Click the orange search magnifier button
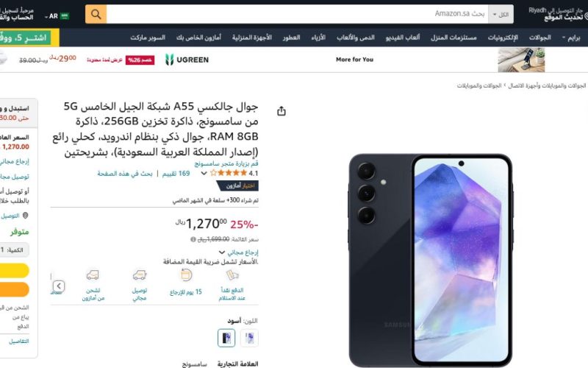 [x=96, y=14]
